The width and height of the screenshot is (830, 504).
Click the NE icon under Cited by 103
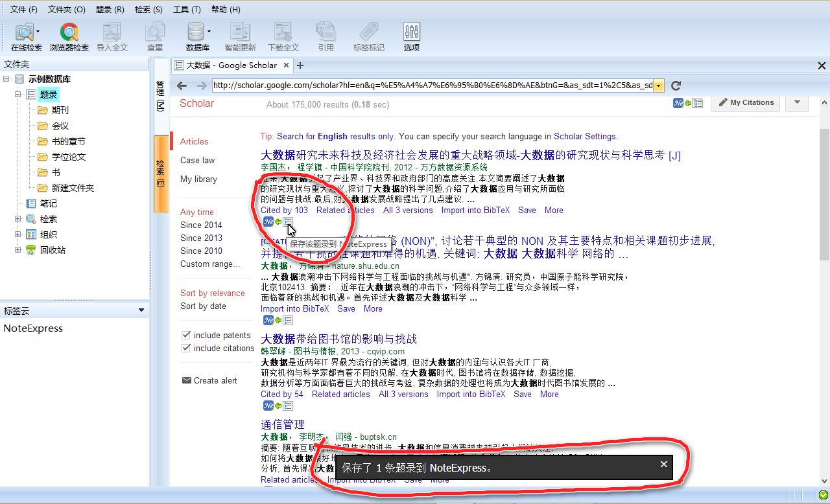268,222
